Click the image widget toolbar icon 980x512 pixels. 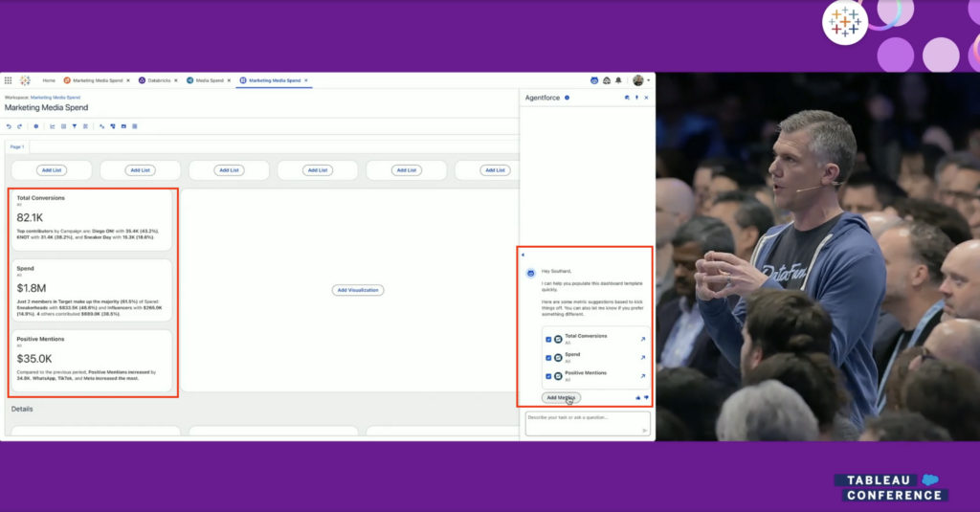click(123, 126)
